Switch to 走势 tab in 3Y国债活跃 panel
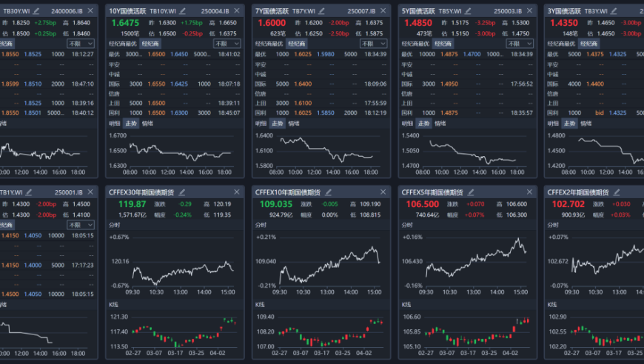 click(x=569, y=124)
